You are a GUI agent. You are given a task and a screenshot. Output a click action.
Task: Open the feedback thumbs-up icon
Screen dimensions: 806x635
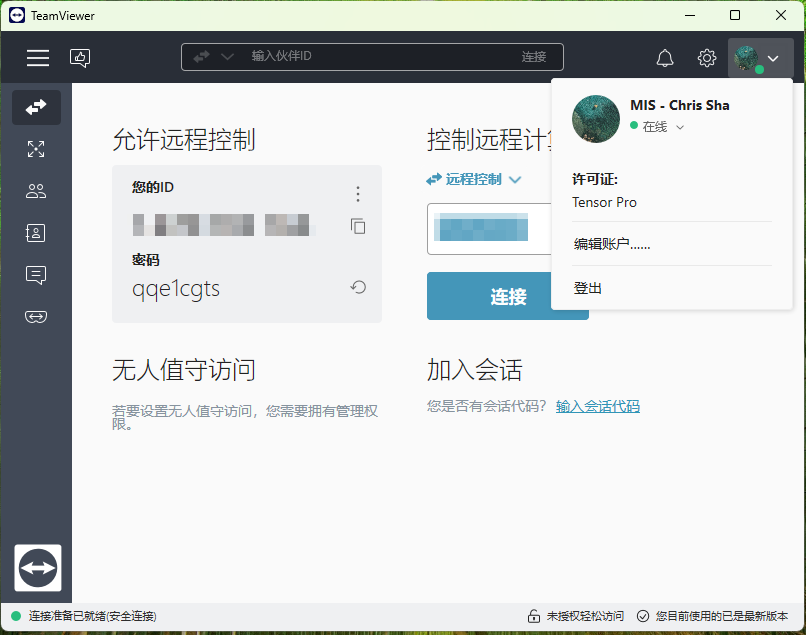[80, 58]
